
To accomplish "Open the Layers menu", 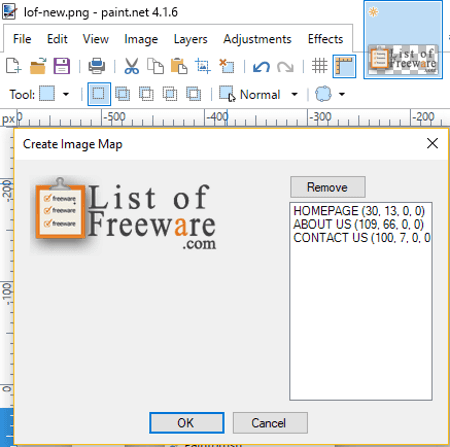I will (x=190, y=39).
